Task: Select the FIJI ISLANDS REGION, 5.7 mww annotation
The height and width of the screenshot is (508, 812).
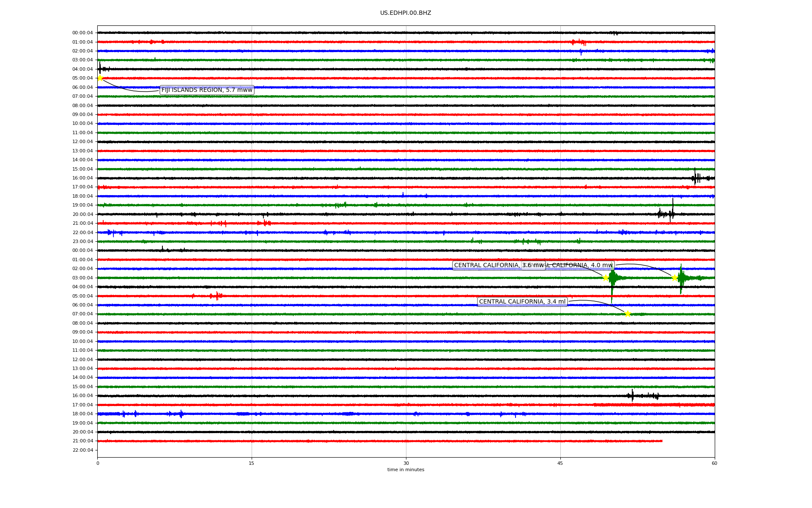Action: point(207,90)
